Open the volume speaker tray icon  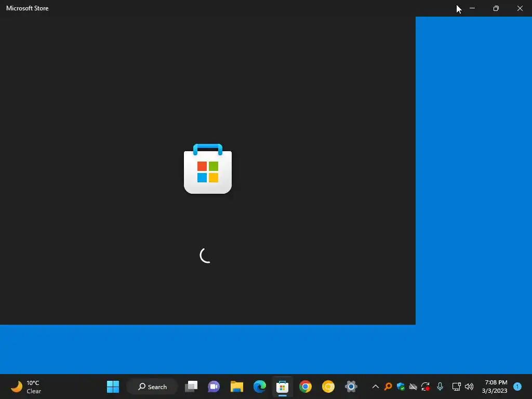pos(469,387)
